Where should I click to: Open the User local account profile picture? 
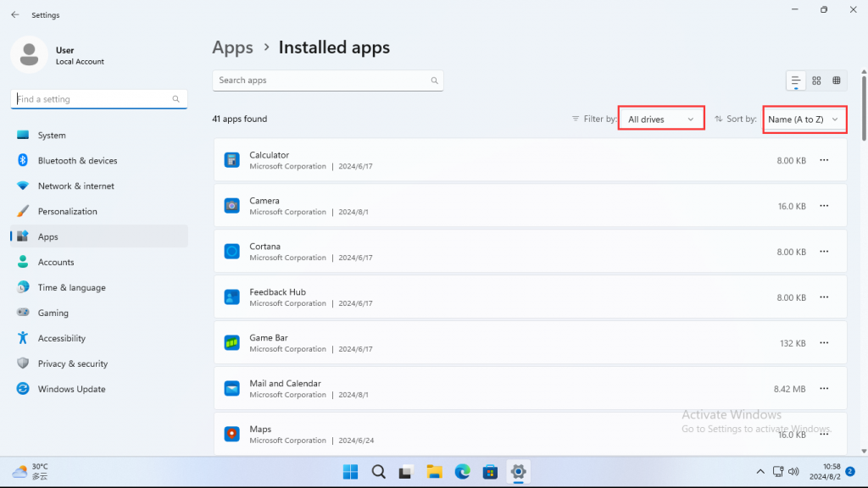click(x=30, y=55)
